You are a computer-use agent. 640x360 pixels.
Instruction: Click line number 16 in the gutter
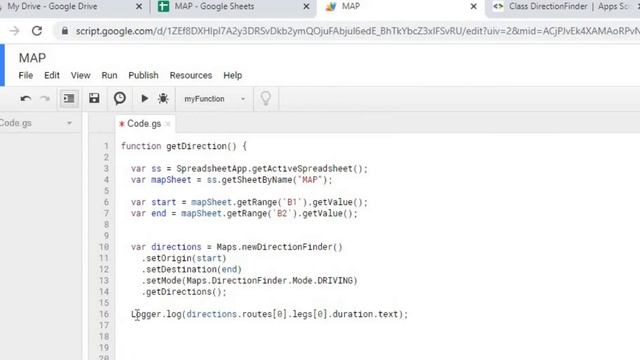coord(104,314)
